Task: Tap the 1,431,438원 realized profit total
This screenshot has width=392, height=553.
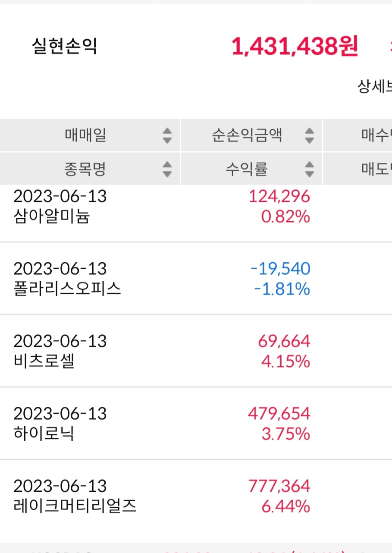Action: tap(295, 47)
